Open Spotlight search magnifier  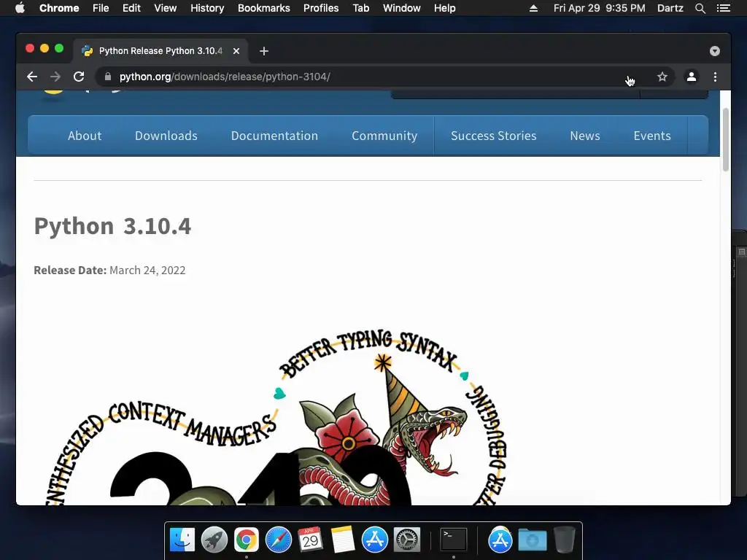[700, 8]
